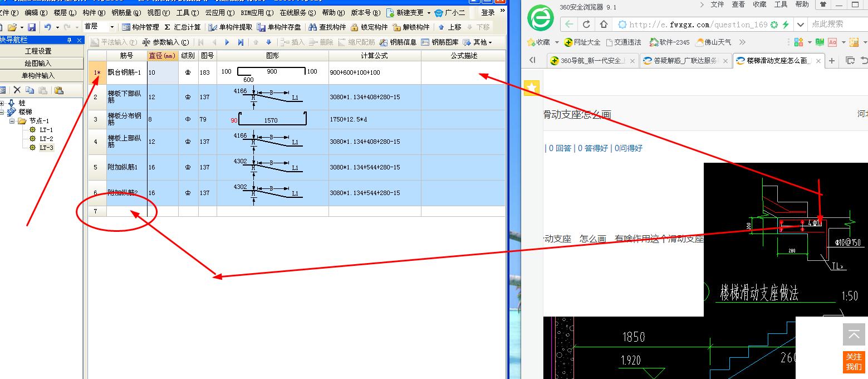
Task: Collapse the 节点-1 folder node
Action: [12, 121]
